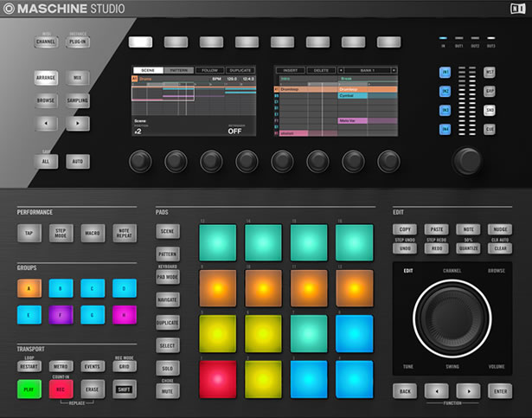Click the NUDGE edit button
The height and width of the screenshot is (418, 532).
(500, 229)
